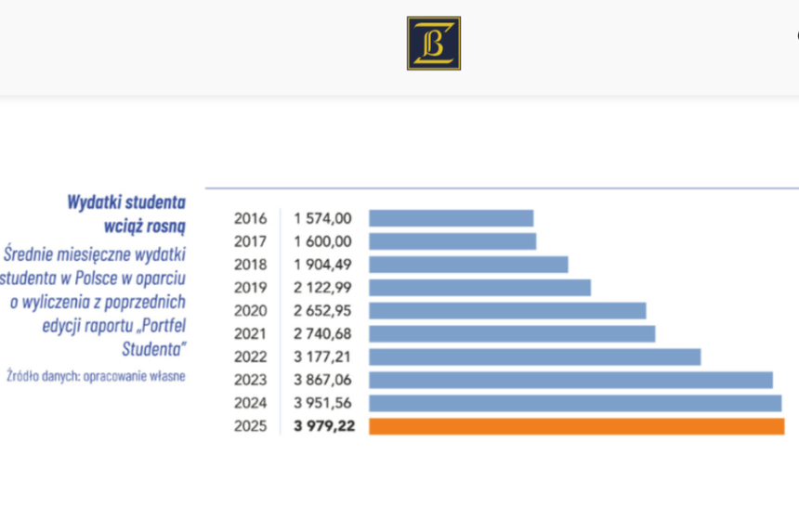The height and width of the screenshot is (532, 799).
Task: Click the value 1 904,49
Action: coord(322,265)
